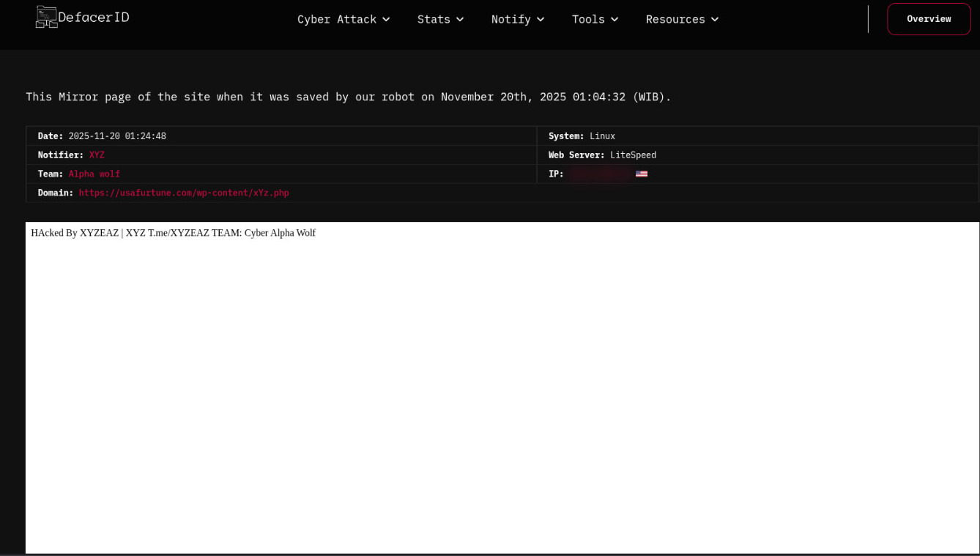This screenshot has width=980, height=556.
Task: Click the HAcked By XYZEAZ message
Action: pos(174,233)
